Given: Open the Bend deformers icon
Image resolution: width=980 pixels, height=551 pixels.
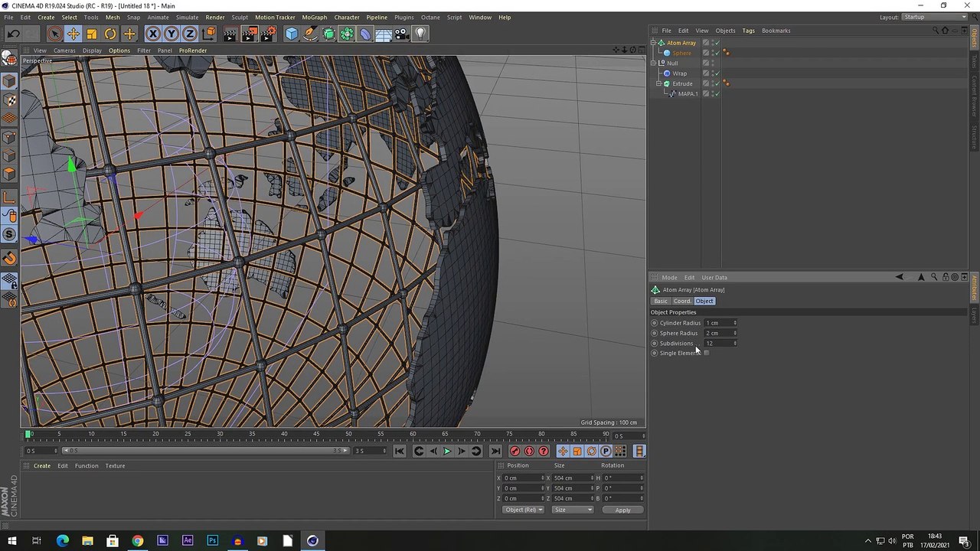Looking at the screenshot, I should point(365,34).
